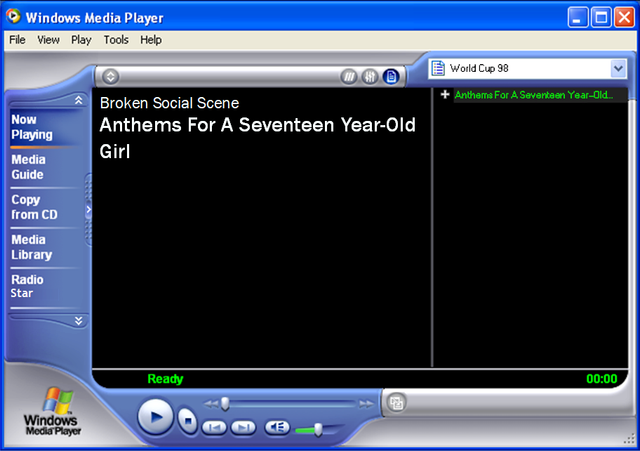The width and height of the screenshot is (640, 451).
Task: Click the Broken Social Scene artist text
Action: tap(169, 103)
